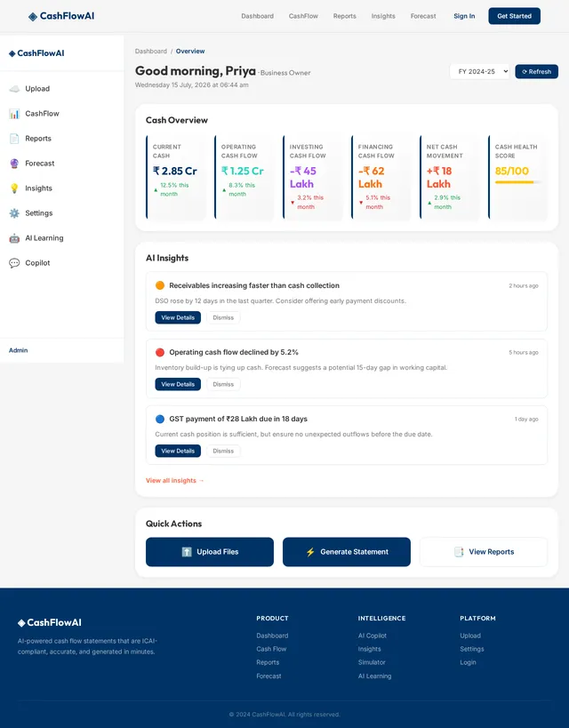Dismiss the receivables insight
Viewport: 569px width, 728px height.
(x=223, y=317)
